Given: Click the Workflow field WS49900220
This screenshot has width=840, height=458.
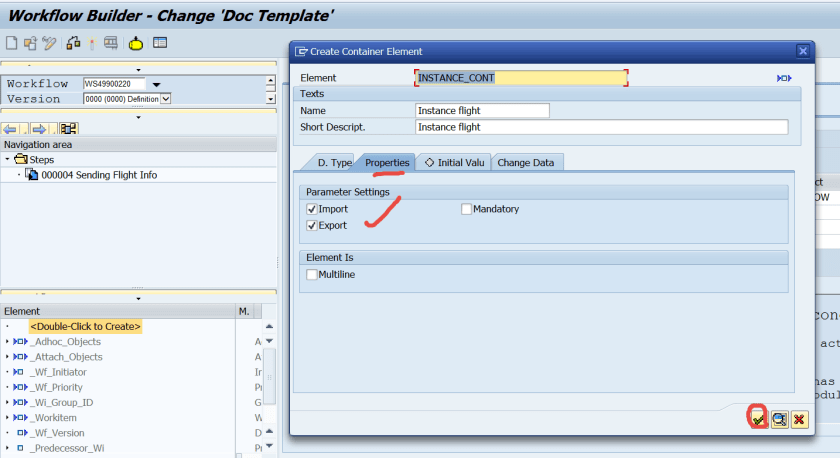Looking at the screenshot, I should [x=114, y=84].
